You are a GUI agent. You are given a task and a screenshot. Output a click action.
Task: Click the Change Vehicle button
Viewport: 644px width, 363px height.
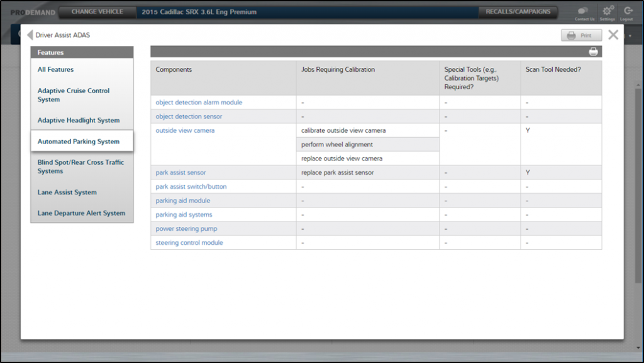point(97,12)
